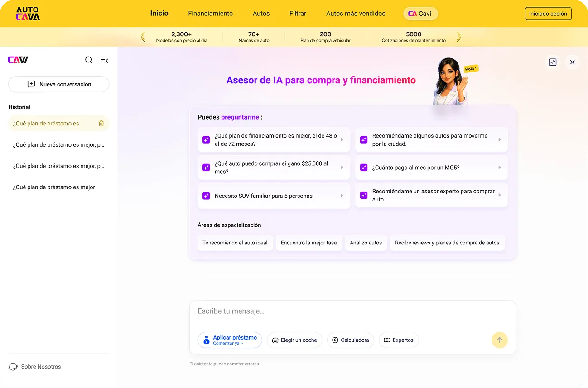Open the Autos menu item
588x388 pixels.
pyautogui.click(x=261, y=14)
